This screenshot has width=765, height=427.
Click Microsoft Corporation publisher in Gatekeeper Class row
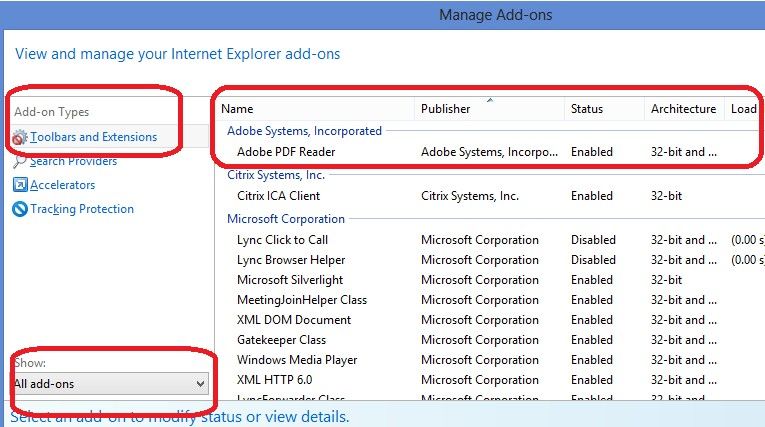coord(480,340)
